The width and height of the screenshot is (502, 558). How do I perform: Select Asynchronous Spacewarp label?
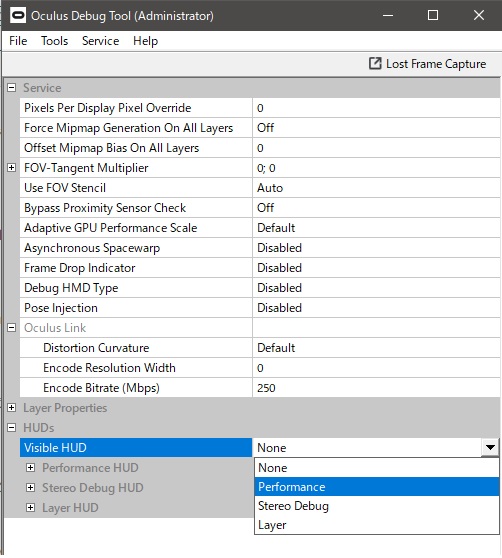(x=92, y=248)
